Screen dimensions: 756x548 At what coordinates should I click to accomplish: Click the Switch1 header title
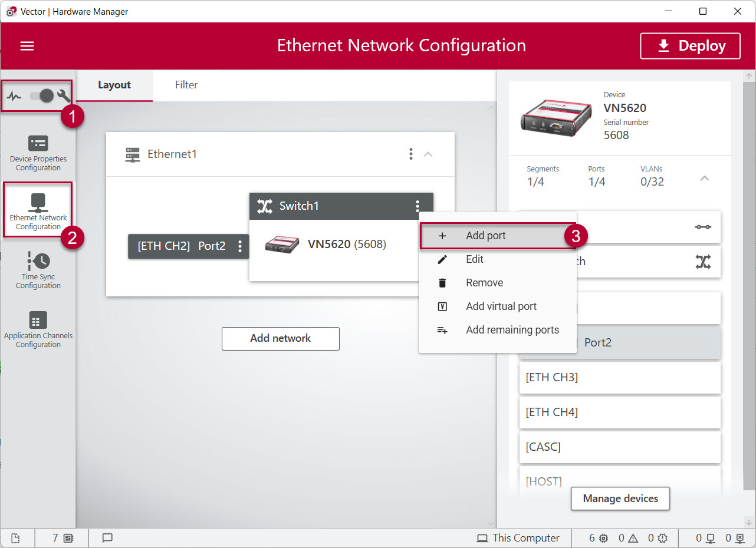[x=299, y=206]
